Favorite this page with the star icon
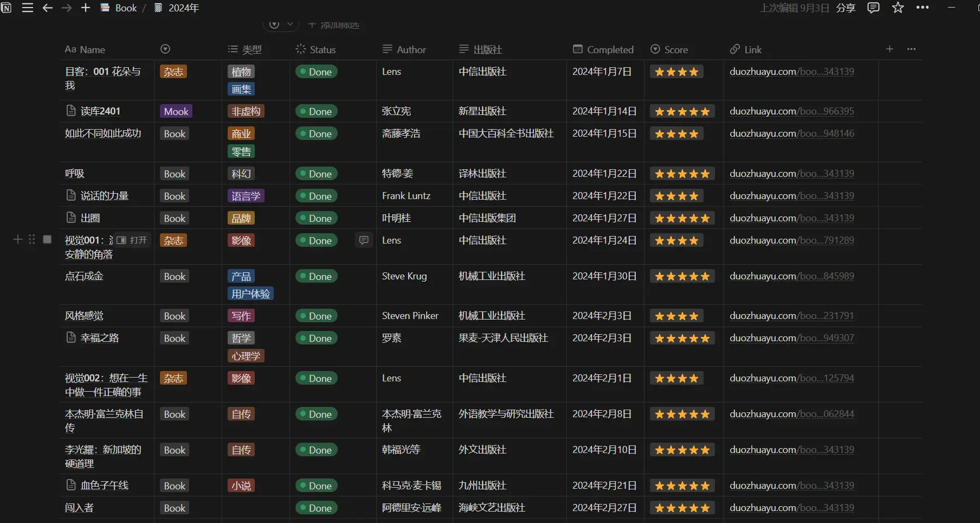 click(898, 8)
